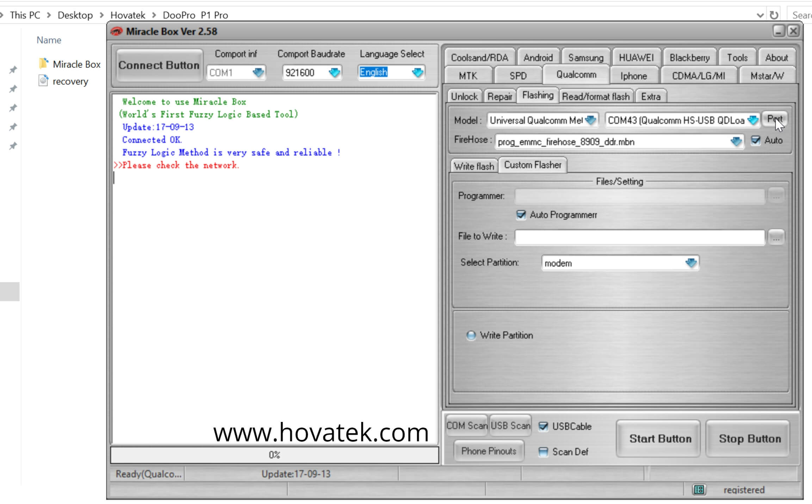
Task: Open the Unlock sub-tab
Action: [x=464, y=97]
